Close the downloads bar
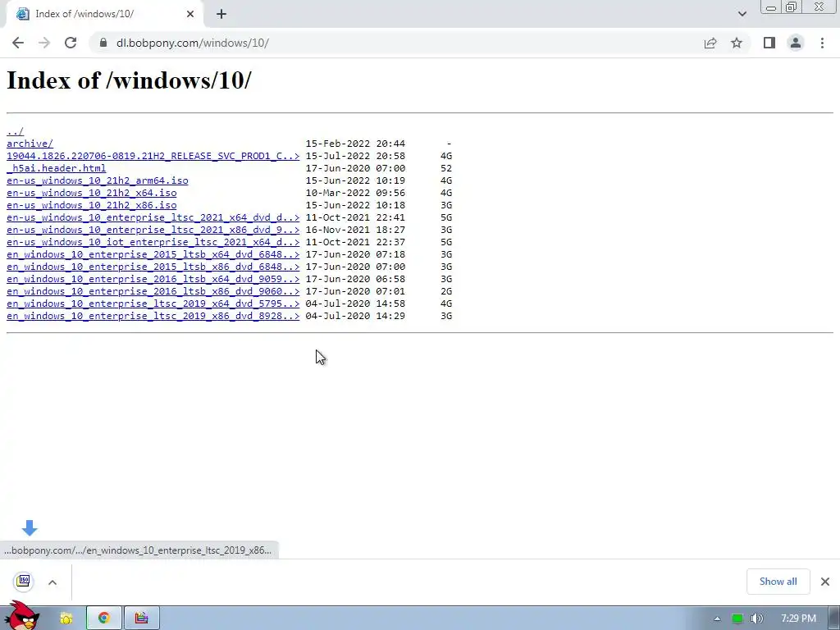This screenshot has height=630, width=840. tap(825, 582)
